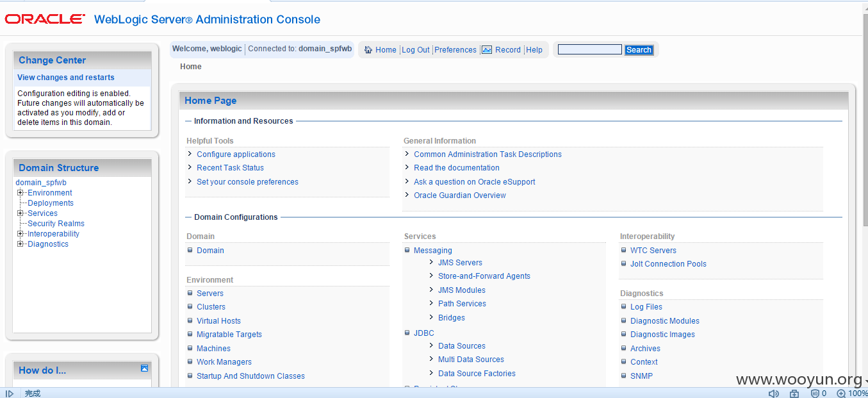The width and height of the screenshot is (868, 398).
Task: Open Deployments in Domain Structure
Action: (x=51, y=203)
